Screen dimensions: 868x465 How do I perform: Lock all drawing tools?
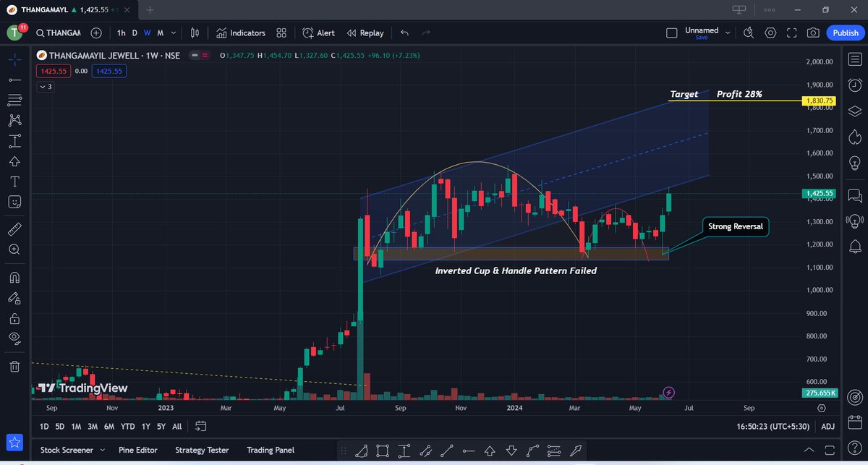coord(14,317)
